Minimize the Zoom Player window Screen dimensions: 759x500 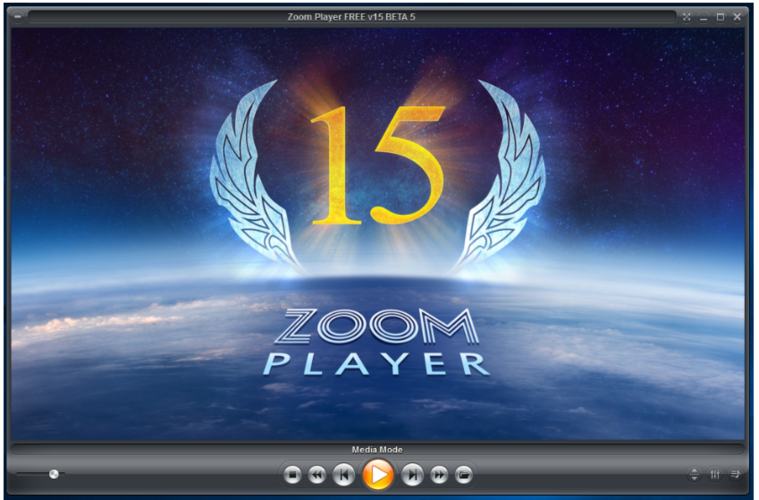[x=703, y=17]
